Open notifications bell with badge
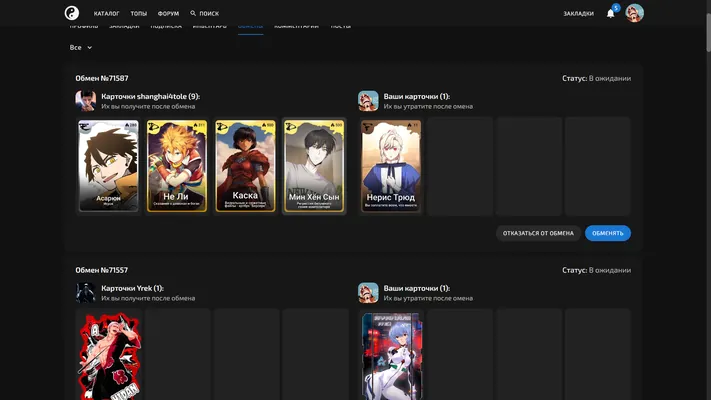 click(x=611, y=13)
